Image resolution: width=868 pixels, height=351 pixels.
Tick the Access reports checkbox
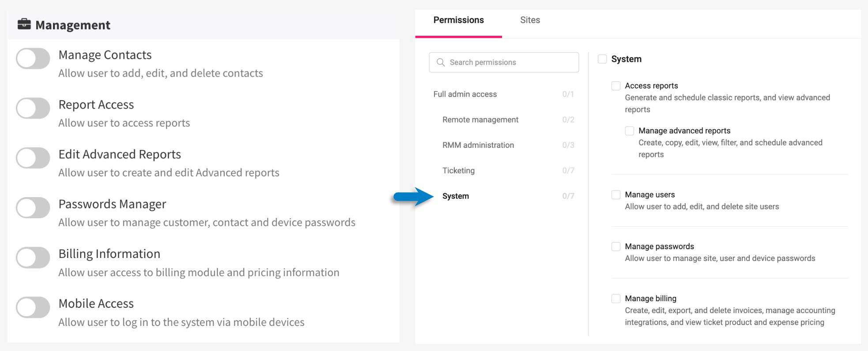pyautogui.click(x=616, y=86)
